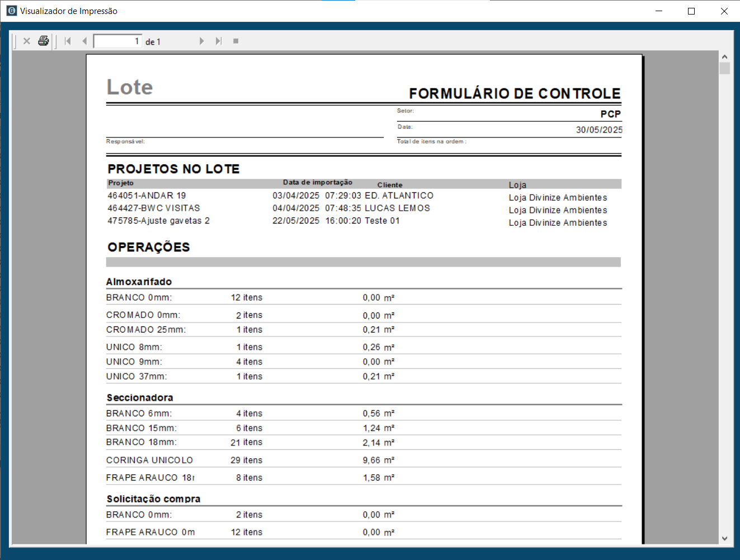The width and height of the screenshot is (740, 560).
Task: Click the Data de importação column header
Action: pos(318,182)
